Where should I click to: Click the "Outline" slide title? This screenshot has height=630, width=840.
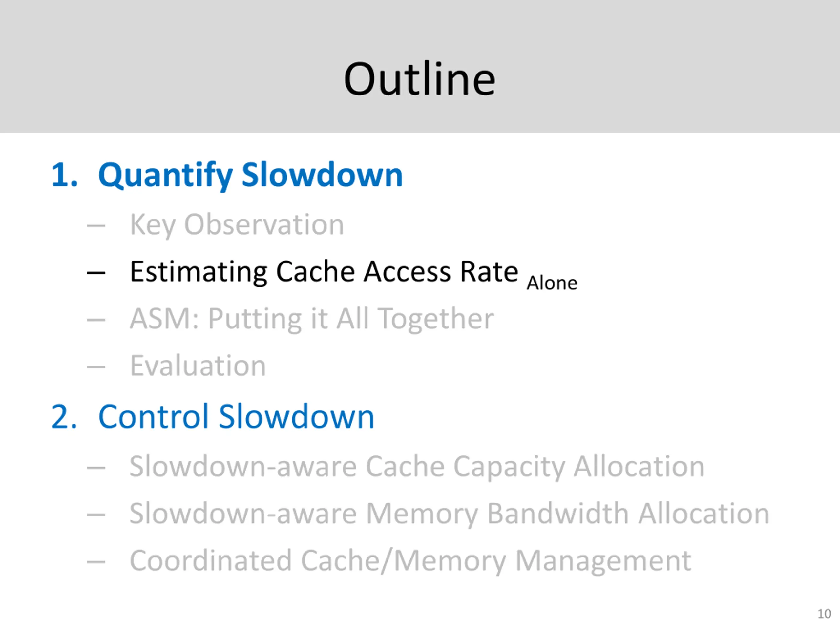[x=419, y=79]
